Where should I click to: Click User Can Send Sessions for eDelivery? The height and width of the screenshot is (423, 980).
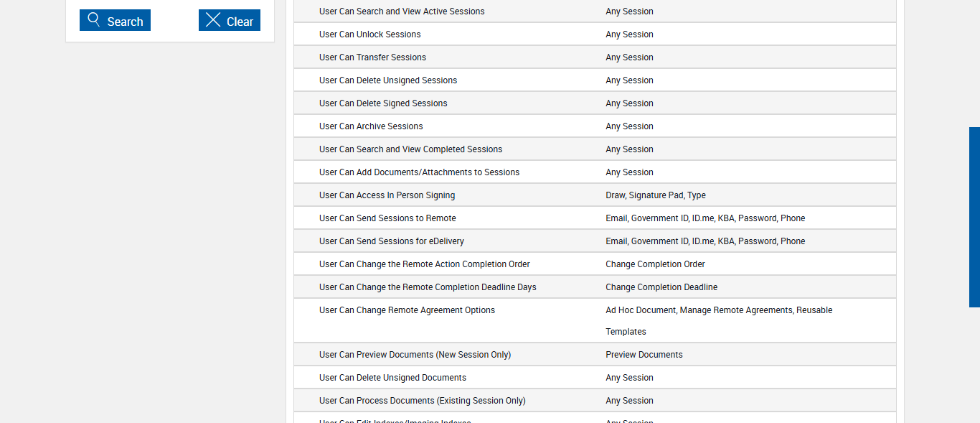(x=392, y=241)
